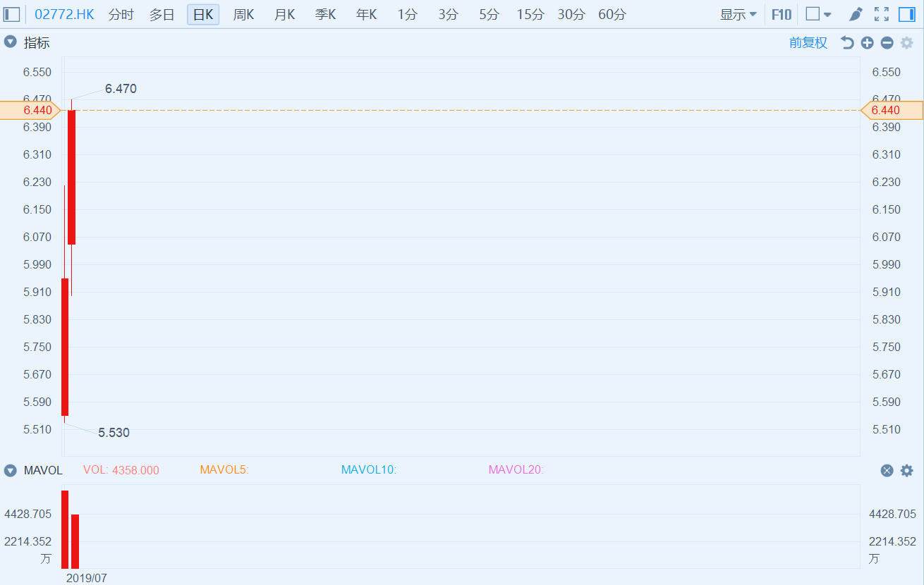
Task: Open MAVOL panel settings gear
Action: (x=906, y=470)
